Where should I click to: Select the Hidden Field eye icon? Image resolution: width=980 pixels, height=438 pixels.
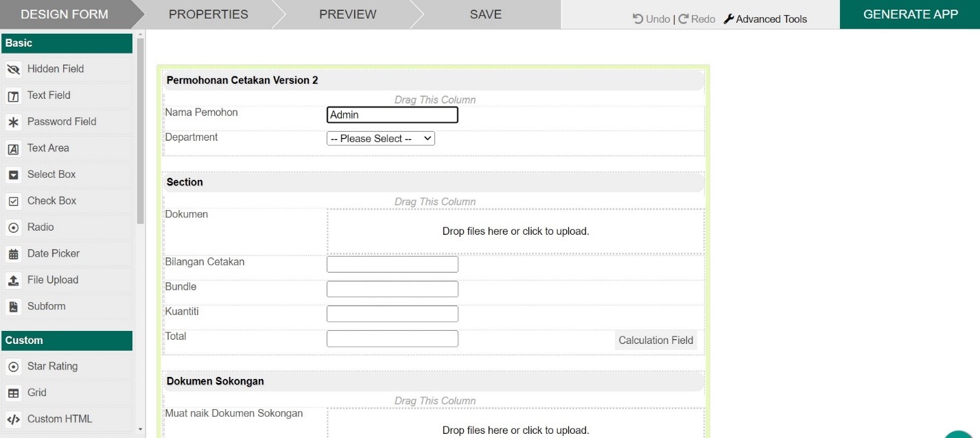click(x=13, y=69)
